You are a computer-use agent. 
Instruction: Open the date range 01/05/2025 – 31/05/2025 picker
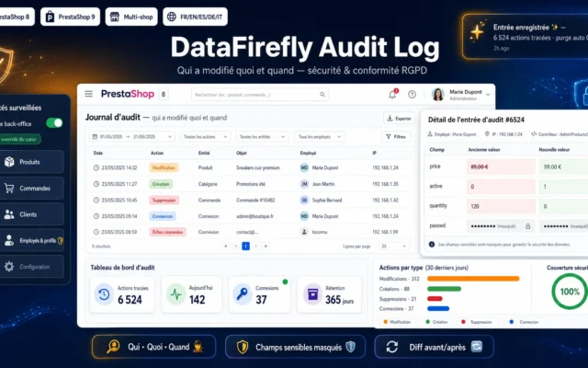[x=132, y=137]
